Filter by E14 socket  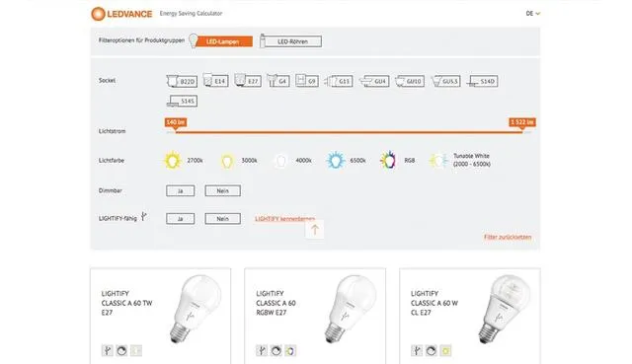point(215,81)
